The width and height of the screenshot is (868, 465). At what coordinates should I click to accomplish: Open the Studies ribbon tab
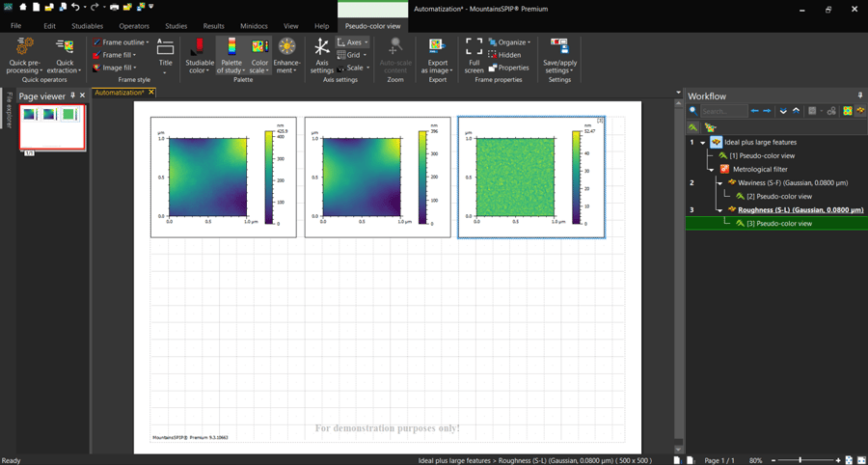[x=176, y=26]
